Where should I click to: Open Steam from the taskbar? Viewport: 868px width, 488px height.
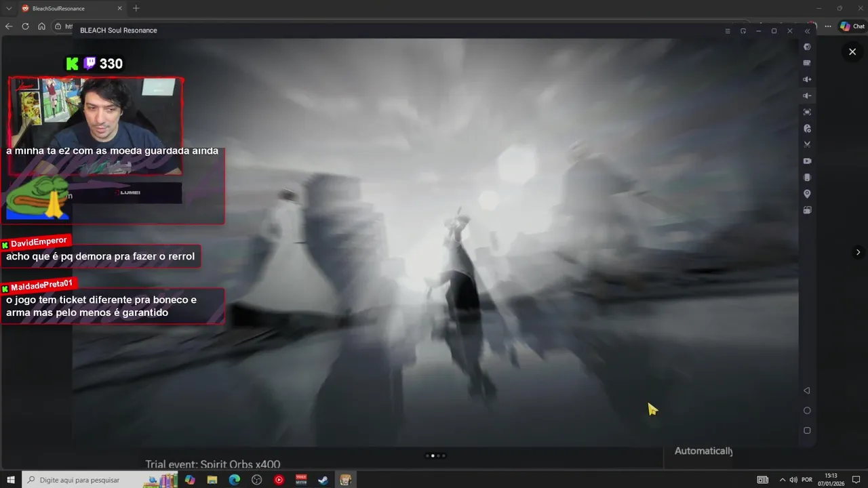pyautogui.click(x=323, y=480)
